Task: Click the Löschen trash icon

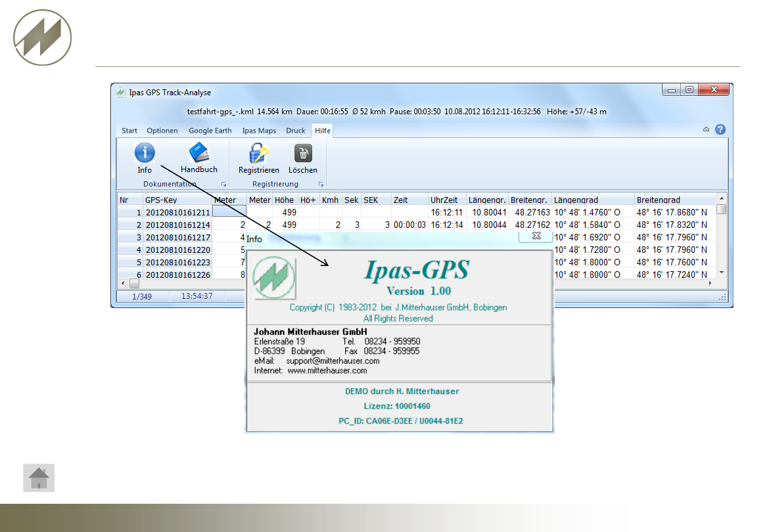Action: 303,153
